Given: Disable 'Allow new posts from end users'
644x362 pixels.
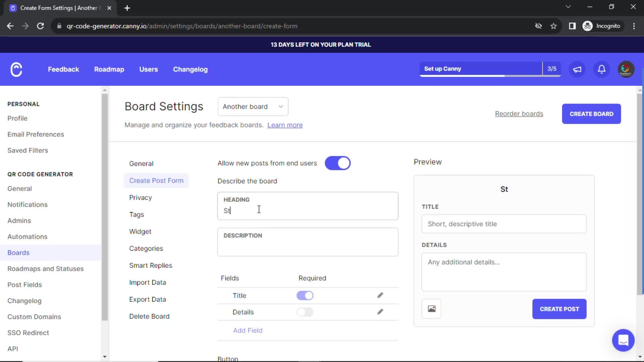Looking at the screenshot, I should (x=338, y=163).
